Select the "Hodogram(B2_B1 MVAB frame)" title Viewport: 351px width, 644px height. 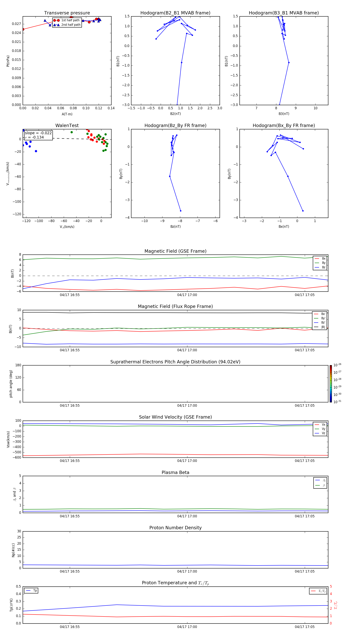(175, 13)
